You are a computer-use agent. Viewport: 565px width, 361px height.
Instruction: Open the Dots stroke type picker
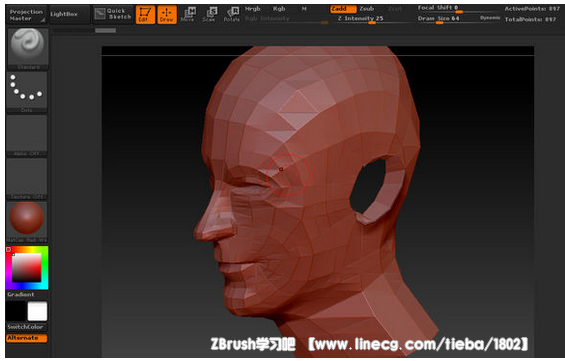(x=27, y=92)
